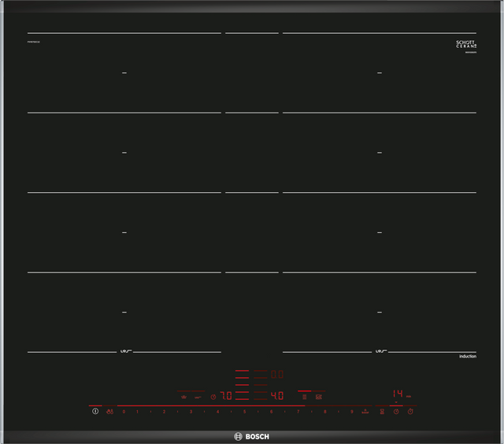This screenshot has height=444, width=504.
Task: Set power level 2 on the slider
Action: coord(164,412)
